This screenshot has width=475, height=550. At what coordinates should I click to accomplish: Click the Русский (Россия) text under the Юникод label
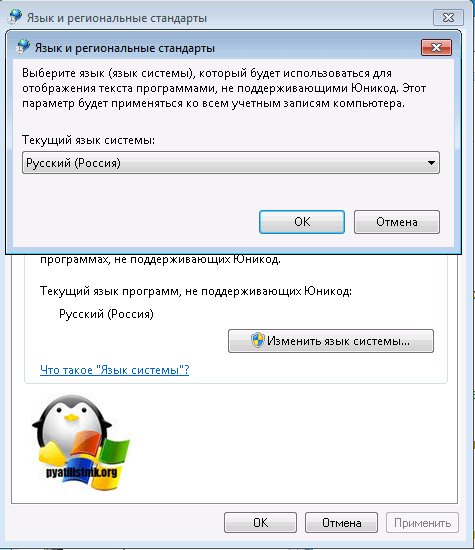pos(106,314)
